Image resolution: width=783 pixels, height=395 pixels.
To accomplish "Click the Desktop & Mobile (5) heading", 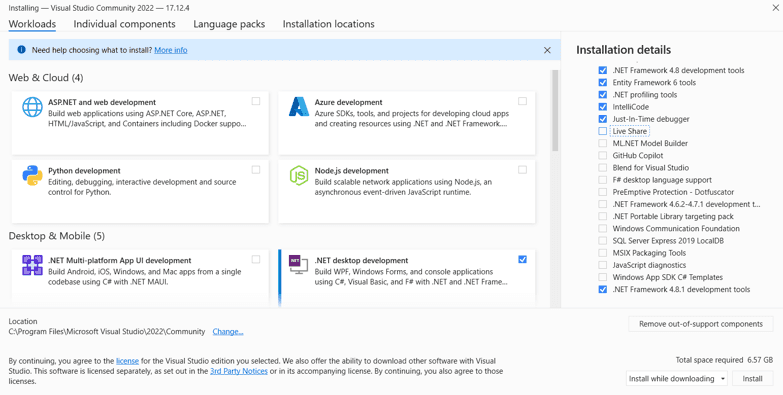I will [57, 236].
